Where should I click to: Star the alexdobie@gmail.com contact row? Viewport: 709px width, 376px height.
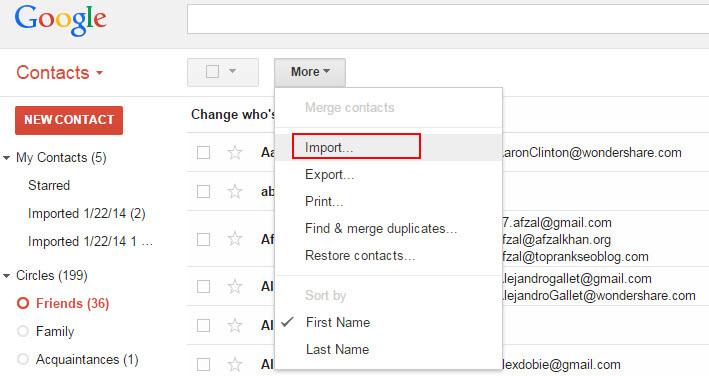point(235,364)
